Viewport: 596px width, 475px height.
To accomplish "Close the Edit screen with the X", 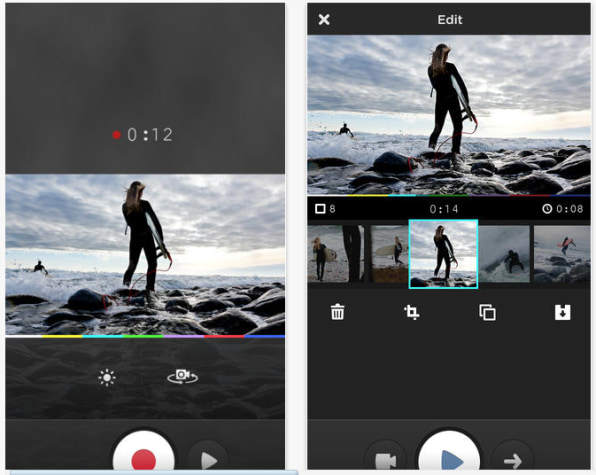I will pos(324,19).
